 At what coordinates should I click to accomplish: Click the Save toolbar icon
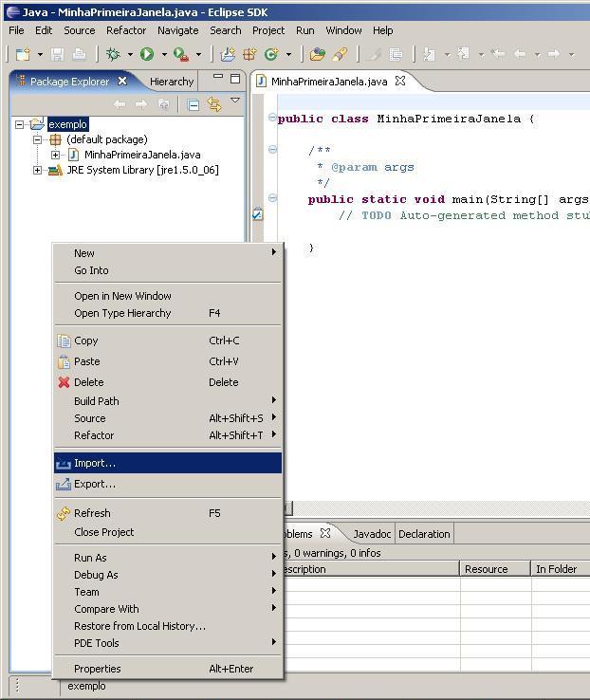tap(57, 54)
